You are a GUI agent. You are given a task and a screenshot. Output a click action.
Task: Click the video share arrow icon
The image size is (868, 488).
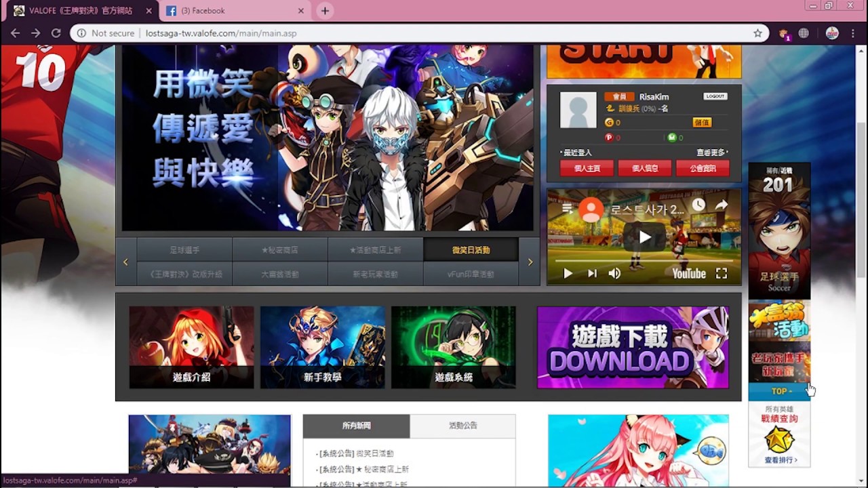tap(722, 205)
